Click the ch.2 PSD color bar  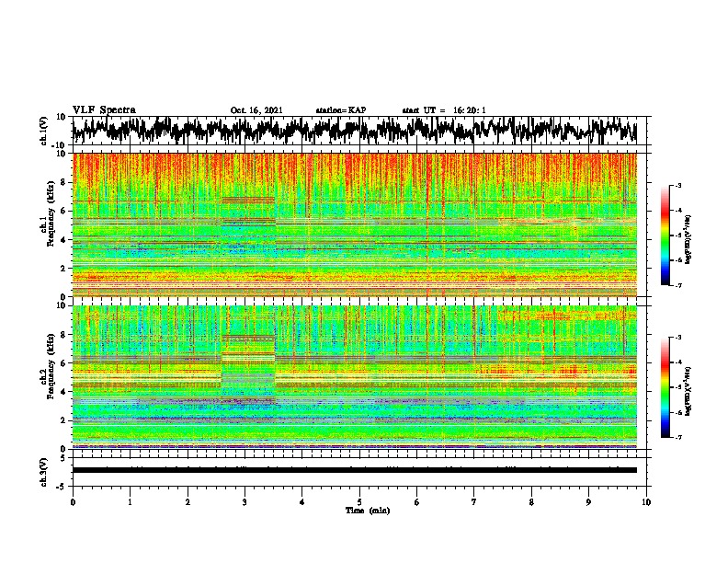[x=665, y=387]
